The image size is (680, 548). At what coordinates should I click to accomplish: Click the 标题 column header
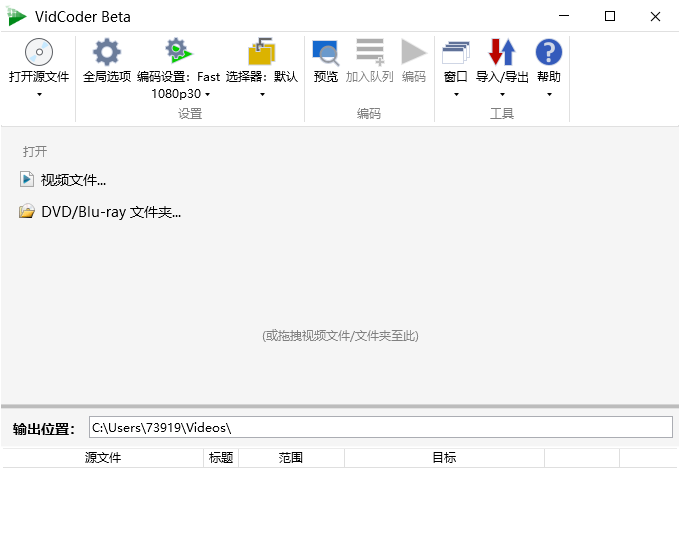pyautogui.click(x=221, y=458)
